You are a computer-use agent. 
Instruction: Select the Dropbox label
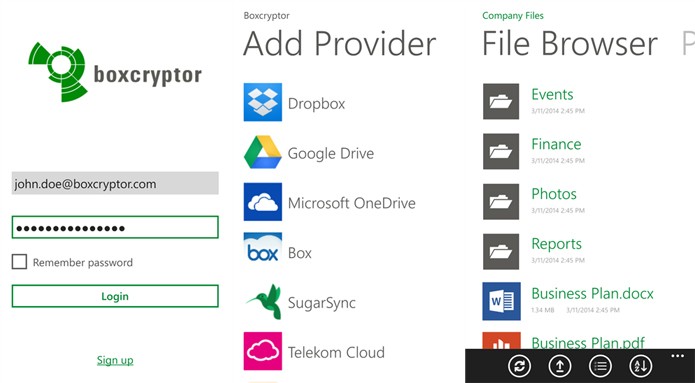[x=316, y=104]
